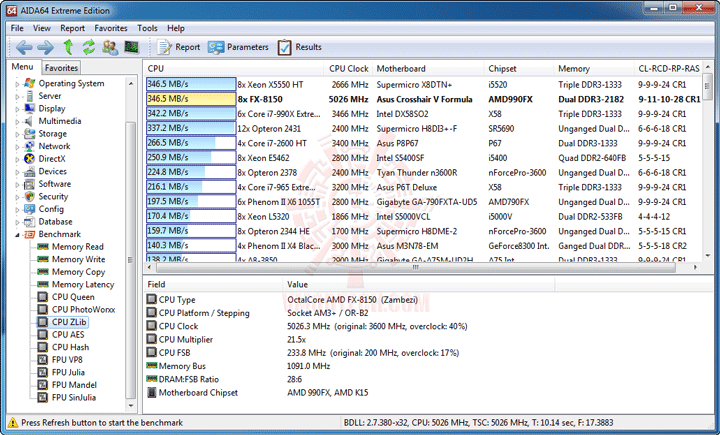
Task: Open the Report toolbar button
Action: [179, 47]
